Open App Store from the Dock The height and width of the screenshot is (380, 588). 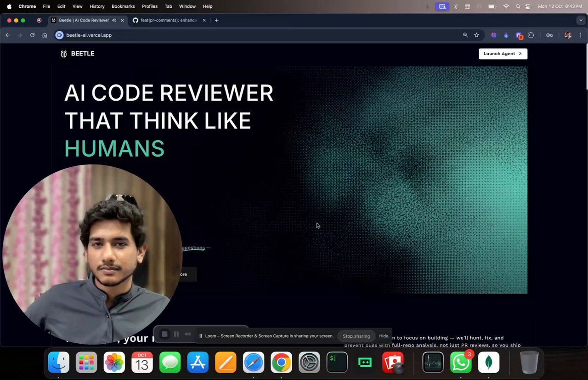pyautogui.click(x=198, y=363)
